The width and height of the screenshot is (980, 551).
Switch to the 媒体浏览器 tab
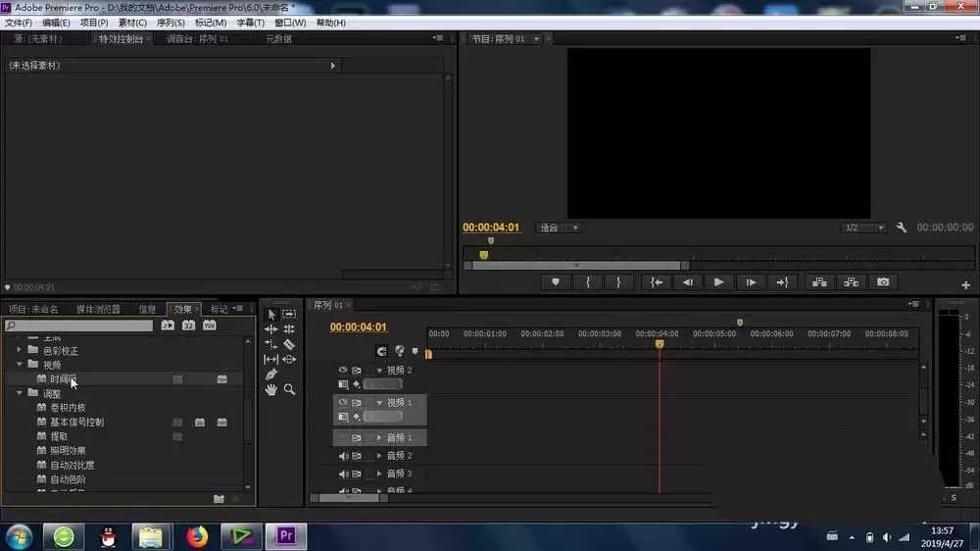pos(97,310)
